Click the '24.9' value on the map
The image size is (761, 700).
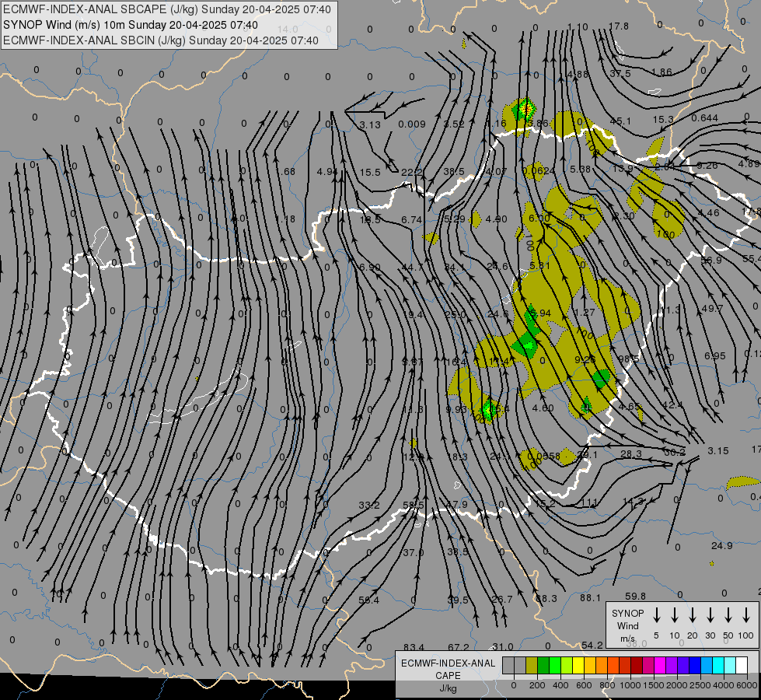click(722, 545)
